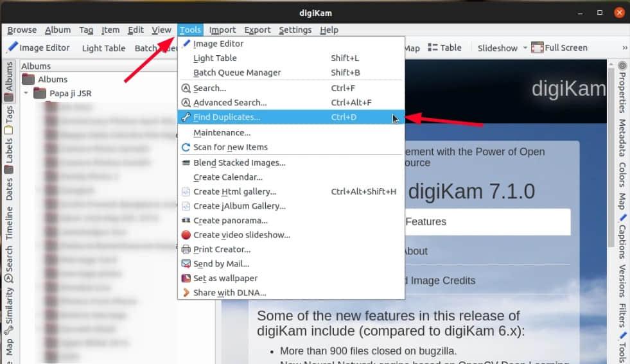Open the Slideshow dropdown arrow
630x364 pixels.
525,48
